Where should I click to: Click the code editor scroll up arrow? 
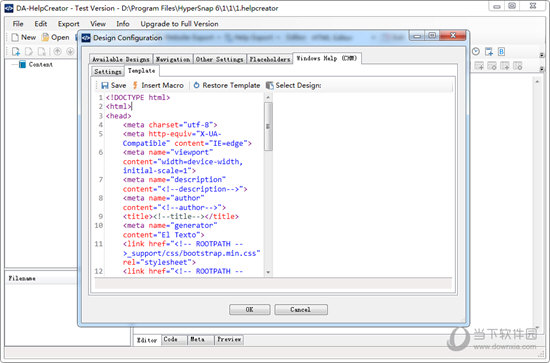268,97
